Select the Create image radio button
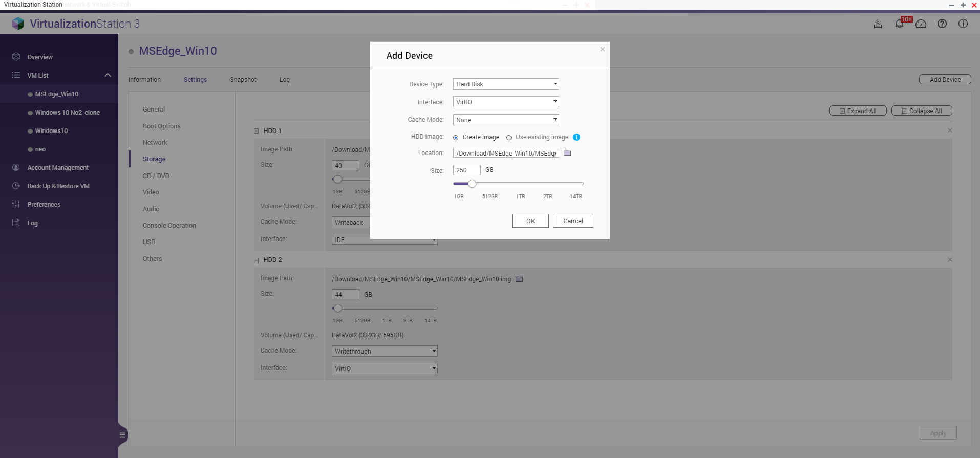The height and width of the screenshot is (458, 980). 456,138
